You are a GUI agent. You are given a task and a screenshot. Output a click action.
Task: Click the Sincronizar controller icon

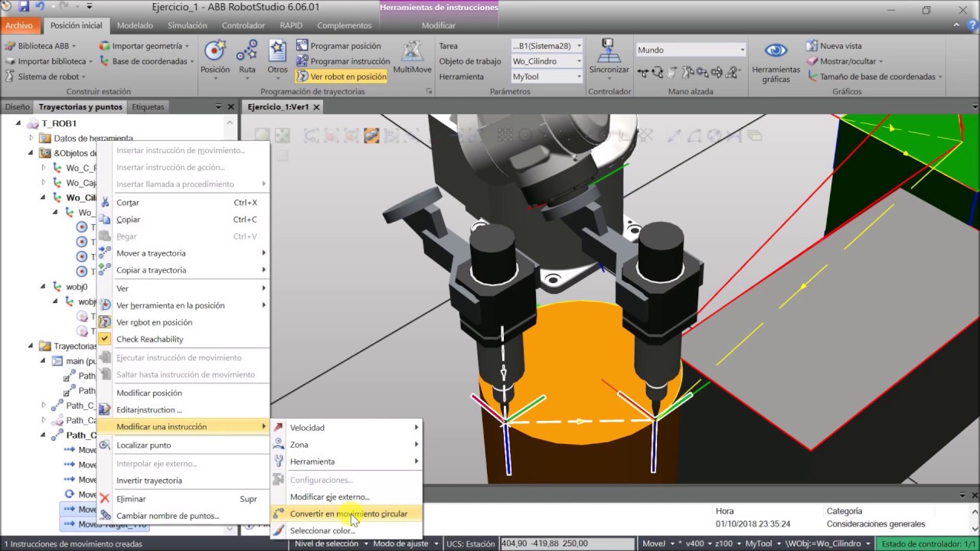tap(609, 51)
